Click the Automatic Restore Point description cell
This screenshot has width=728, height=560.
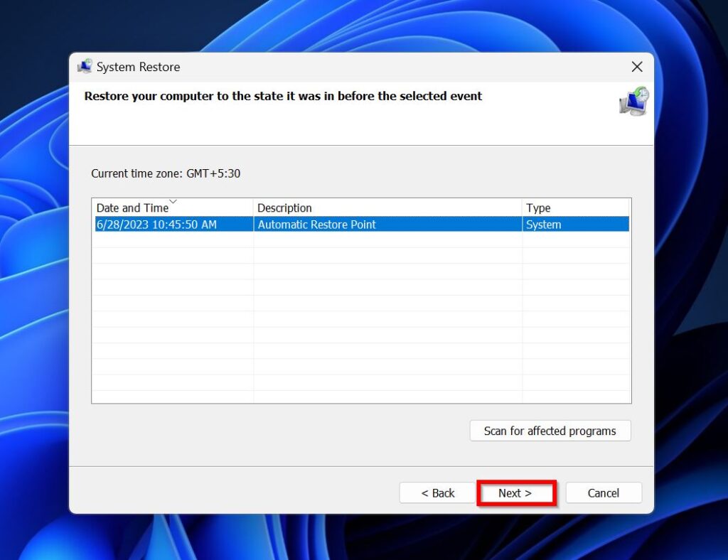[316, 225]
